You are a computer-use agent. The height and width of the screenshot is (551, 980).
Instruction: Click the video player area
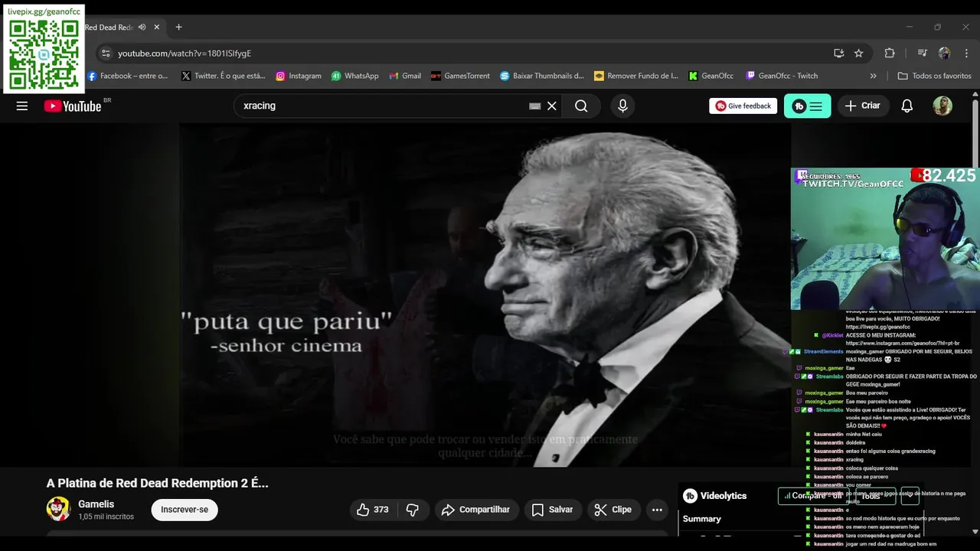point(485,295)
